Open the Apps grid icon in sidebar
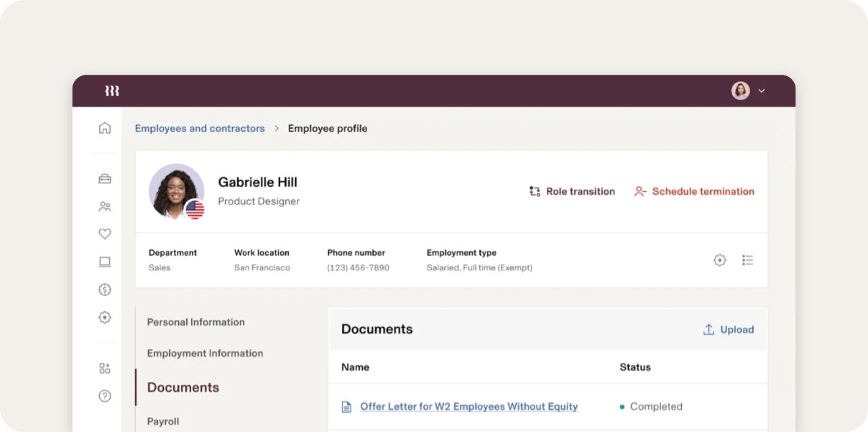This screenshot has height=432, width=868. [x=105, y=368]
